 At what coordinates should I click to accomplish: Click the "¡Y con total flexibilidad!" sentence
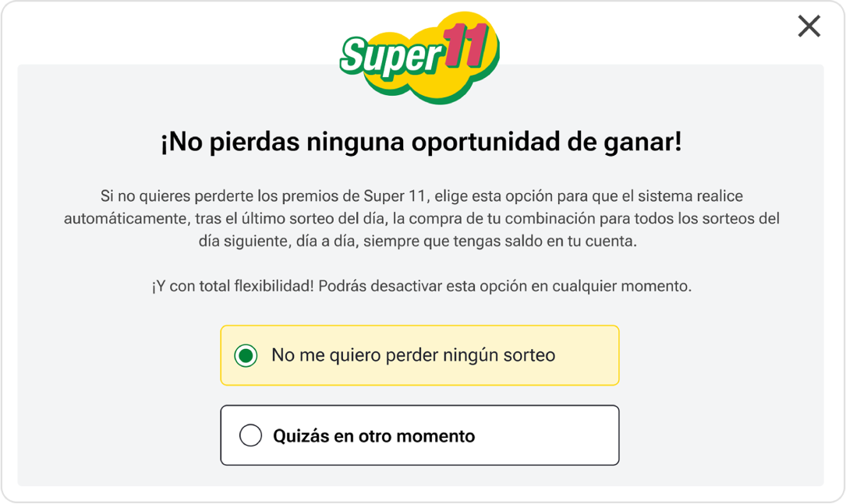click(232, 286)
